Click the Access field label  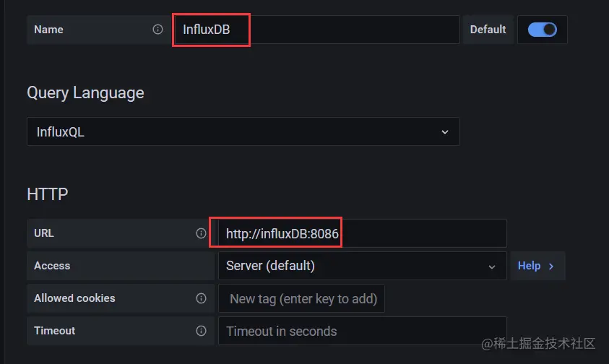pyautogui.click(x=52, y=266)
